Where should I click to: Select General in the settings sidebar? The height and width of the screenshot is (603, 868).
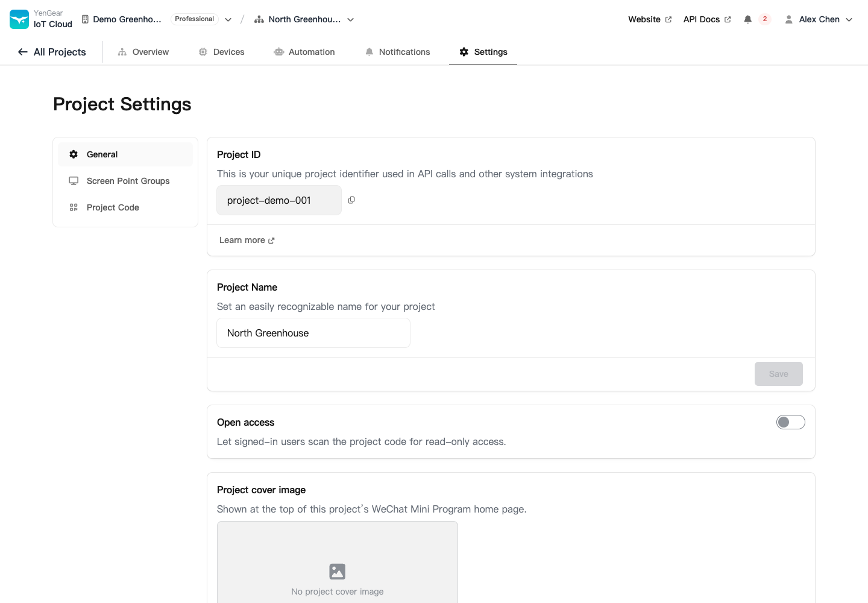tap(125, 154)
